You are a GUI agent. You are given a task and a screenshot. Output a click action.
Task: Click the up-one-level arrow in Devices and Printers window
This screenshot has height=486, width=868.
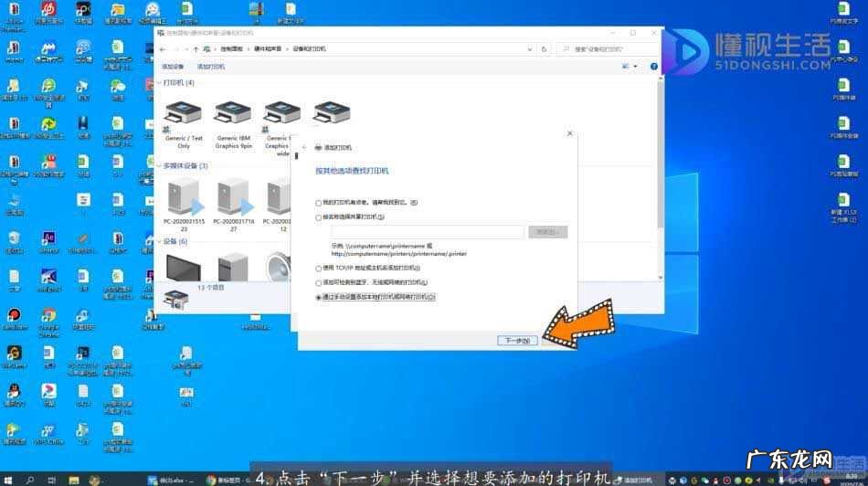coord(196,49)
